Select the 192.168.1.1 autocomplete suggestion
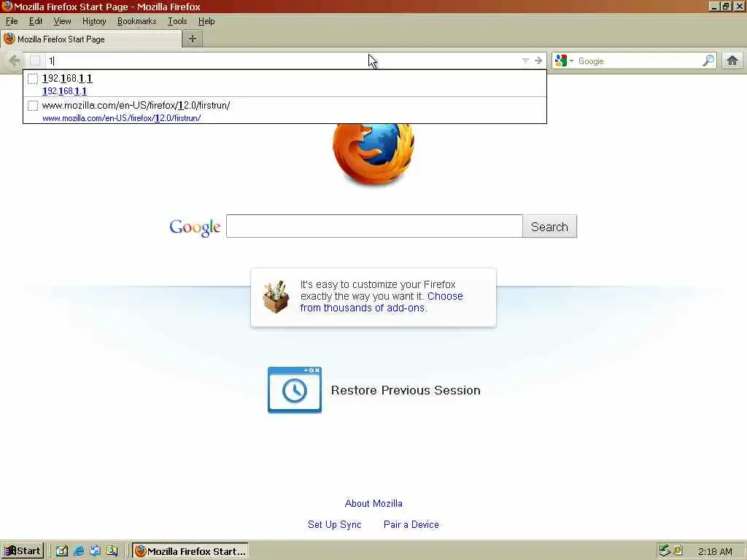This screenshot has height=560, width=747. coord(285,84)
